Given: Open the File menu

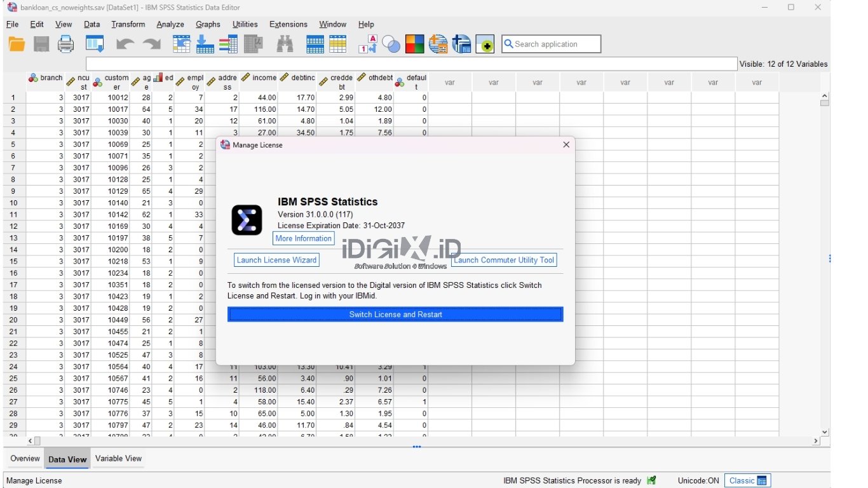Looking at the screenshot, I should [x=12, y=24].
